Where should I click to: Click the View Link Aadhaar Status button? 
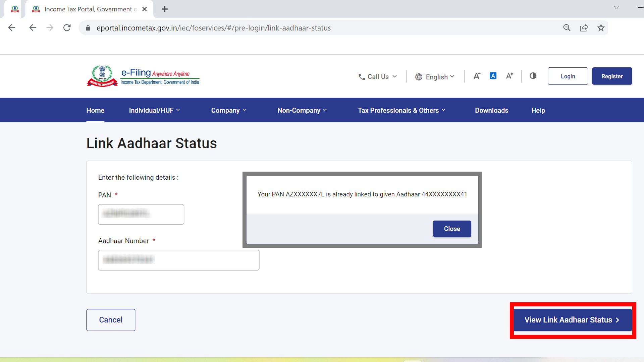[572, 320]
